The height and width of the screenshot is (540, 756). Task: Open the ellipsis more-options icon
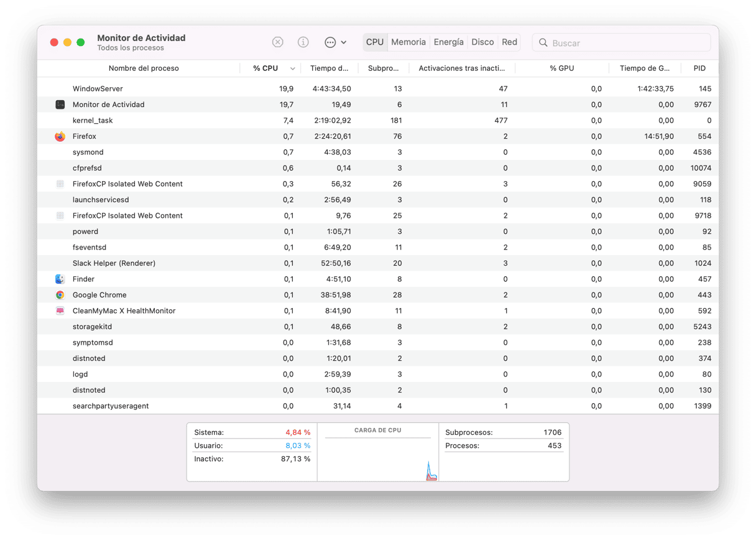click(330, 42)
